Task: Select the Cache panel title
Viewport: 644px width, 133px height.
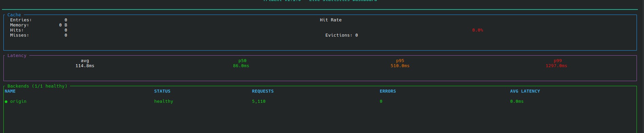Action: (14, 15)
